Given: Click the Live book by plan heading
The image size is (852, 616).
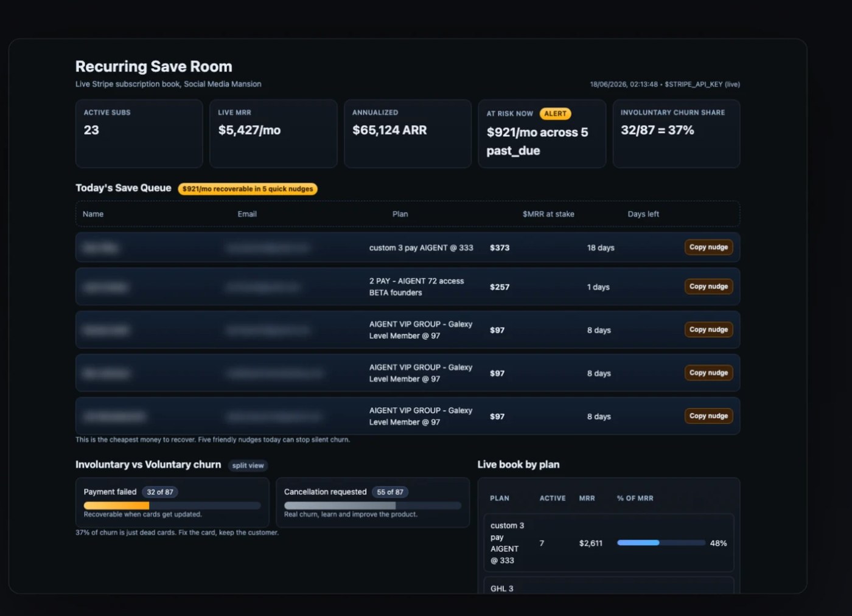Looking at the screenshot, I should (519, 465).
